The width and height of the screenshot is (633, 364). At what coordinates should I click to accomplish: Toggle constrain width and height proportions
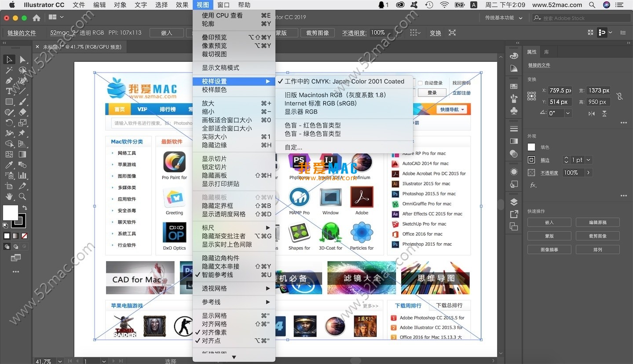[x=619, y=96]
